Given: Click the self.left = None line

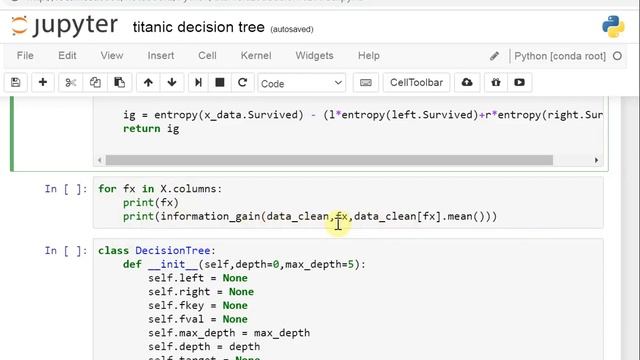Looking at the screenshot, I should tap(198, 278).
